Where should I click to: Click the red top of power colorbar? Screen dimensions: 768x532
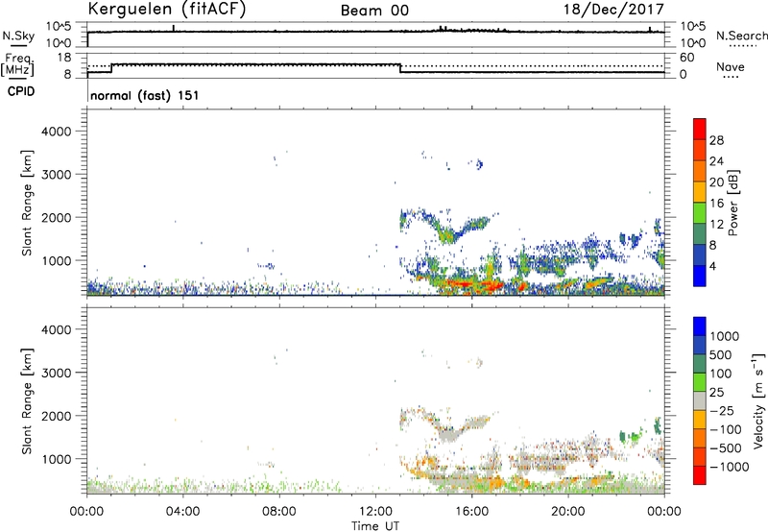(700, 129)
